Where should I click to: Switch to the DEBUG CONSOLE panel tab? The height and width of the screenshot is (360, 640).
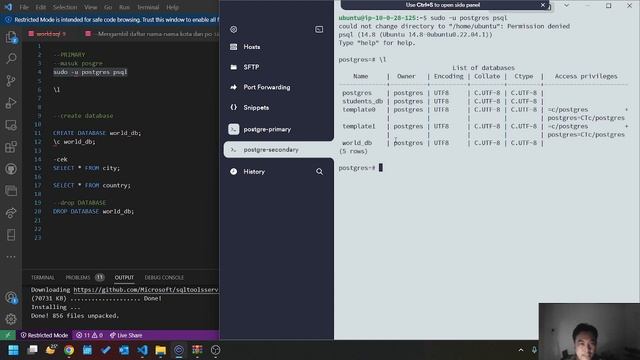click(164, 278)
